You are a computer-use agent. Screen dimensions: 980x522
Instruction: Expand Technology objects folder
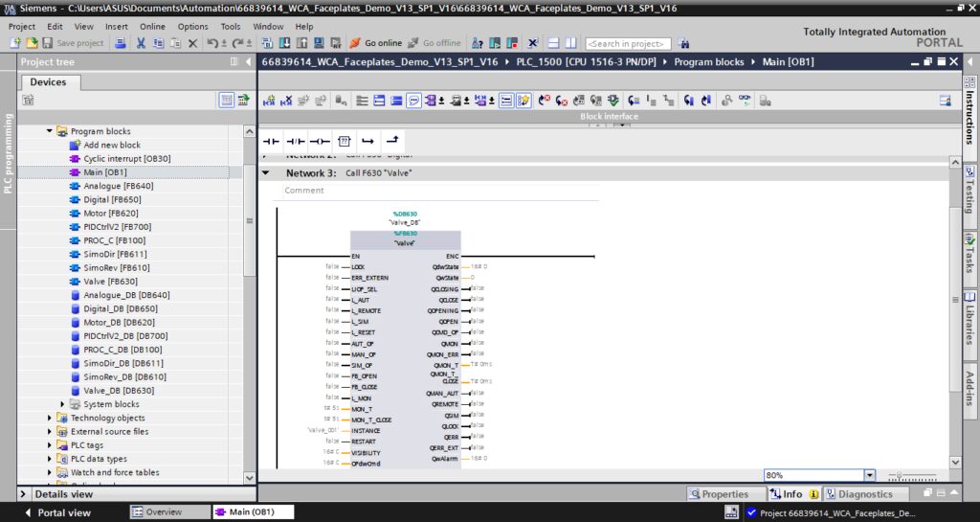[50, 419]
